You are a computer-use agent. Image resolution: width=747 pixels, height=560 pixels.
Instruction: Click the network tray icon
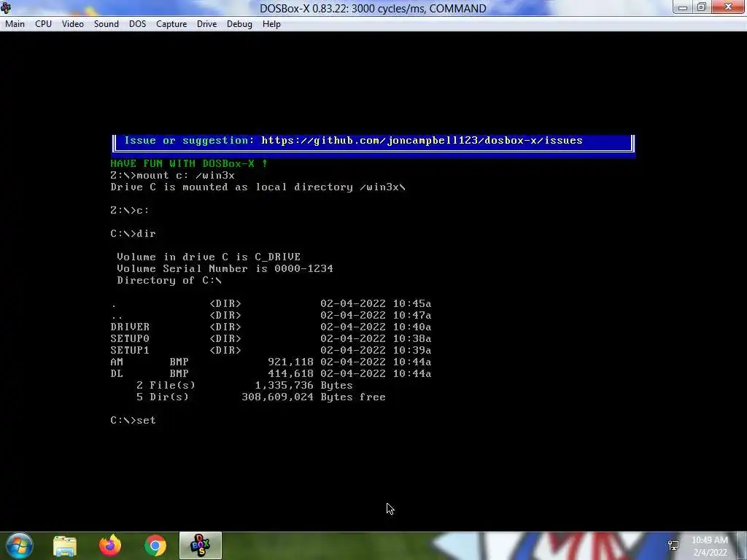pyautogui.click(x=673, y=545)
